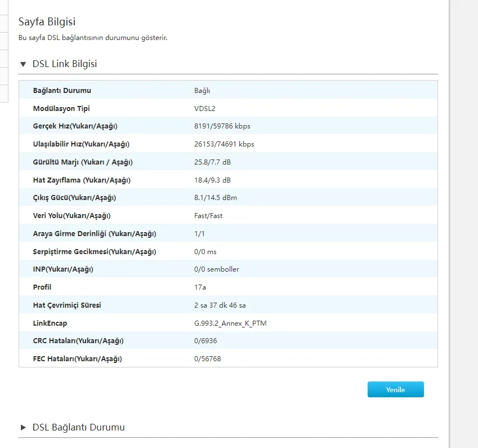Select the Gürültü Marjı row label
This screenshot has width=478, height=448.
83,162
